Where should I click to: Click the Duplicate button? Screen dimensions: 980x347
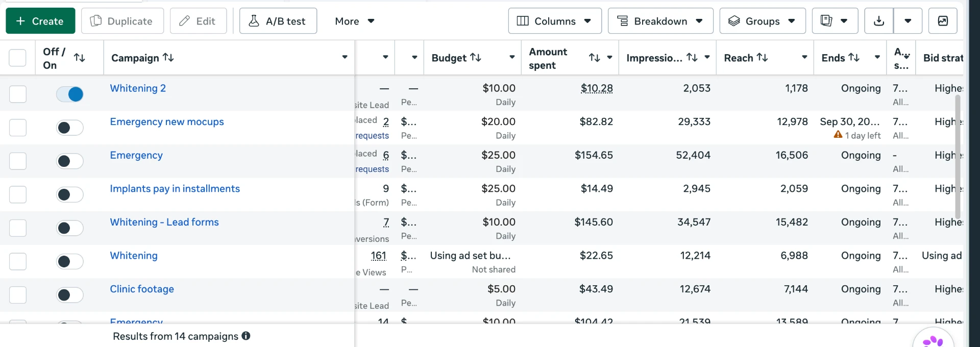122,21
